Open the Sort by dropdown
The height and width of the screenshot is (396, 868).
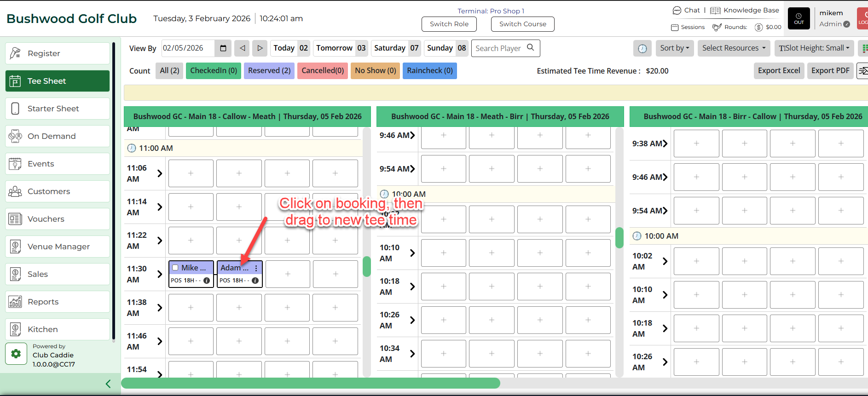point(675,48)
